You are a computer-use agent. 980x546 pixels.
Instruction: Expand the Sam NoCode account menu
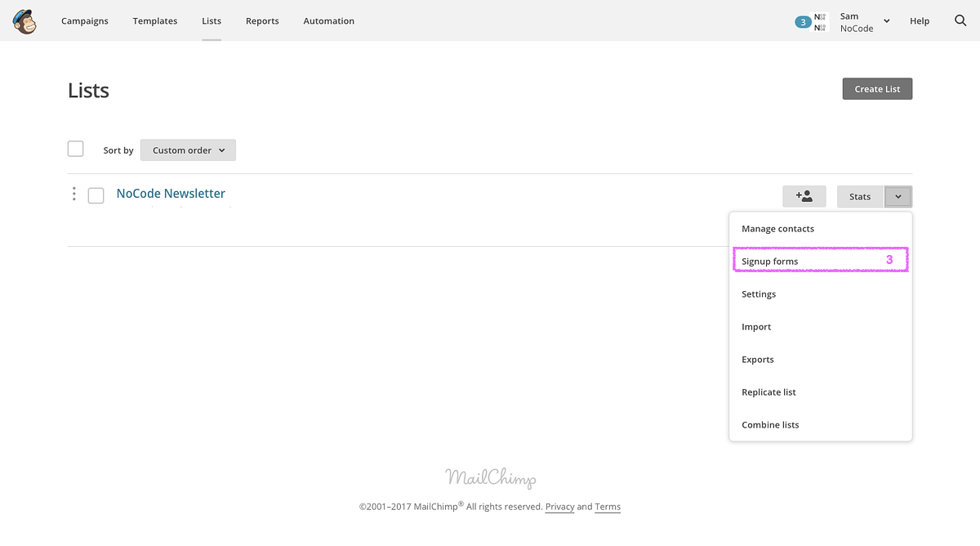[864, 22]
